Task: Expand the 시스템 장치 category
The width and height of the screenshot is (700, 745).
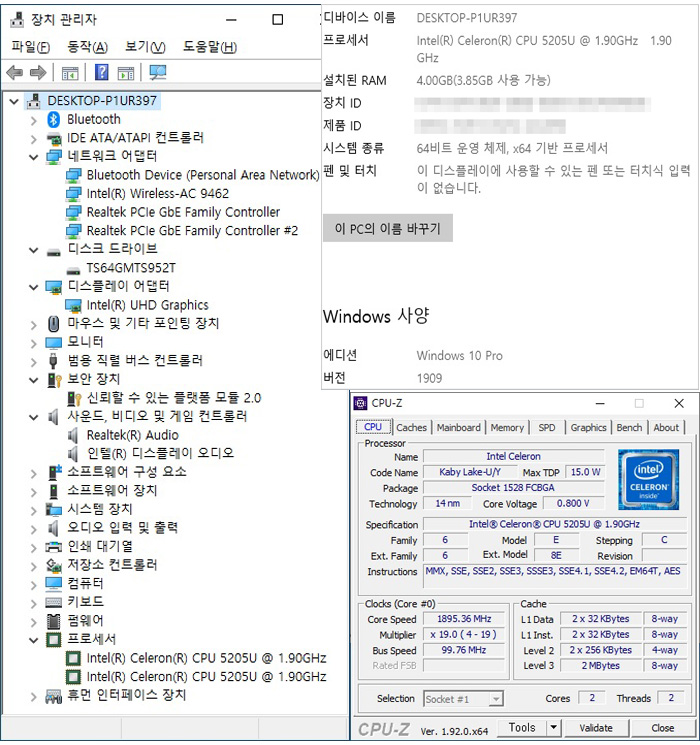Action: click(33, 511)
